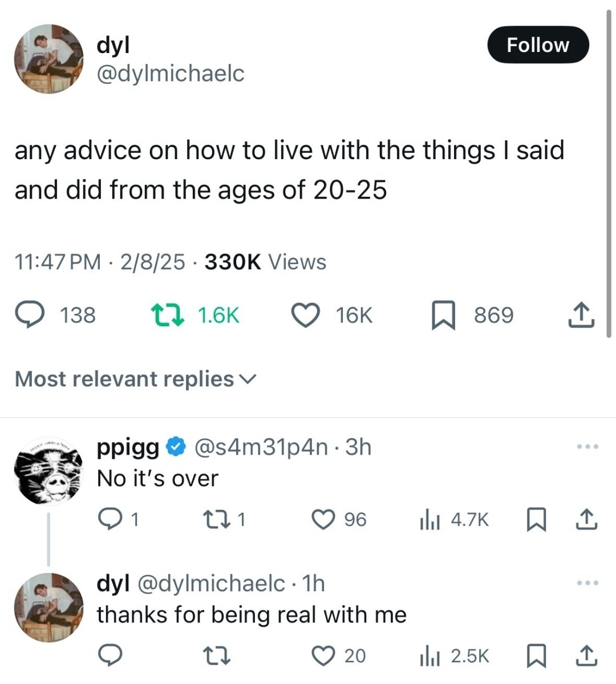The image size is (616, 684).
Task: Open more options on ppigg's reply
Action: [587, 447]
